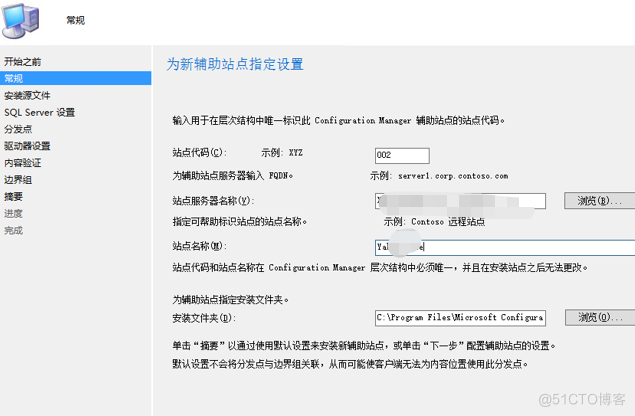The image size is (635, 416).
Task: Click the 为新辅助站点指定设置 heading
Action: [235, 64]
